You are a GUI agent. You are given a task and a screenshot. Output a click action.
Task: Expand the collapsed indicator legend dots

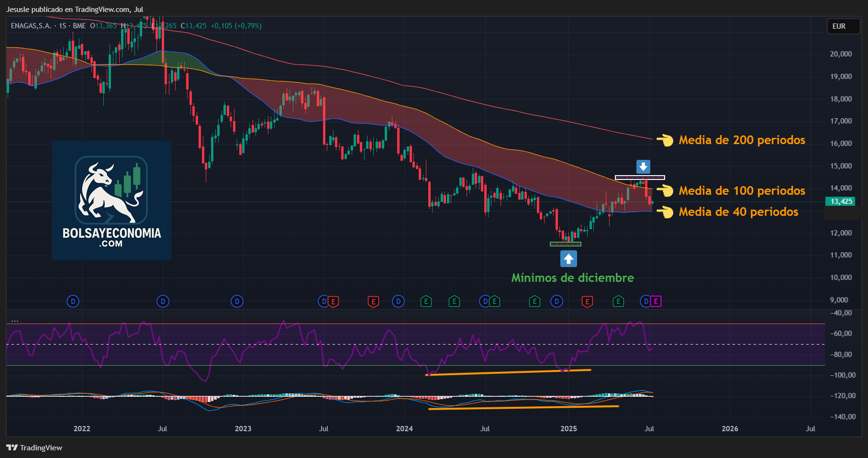coord(15,320)
